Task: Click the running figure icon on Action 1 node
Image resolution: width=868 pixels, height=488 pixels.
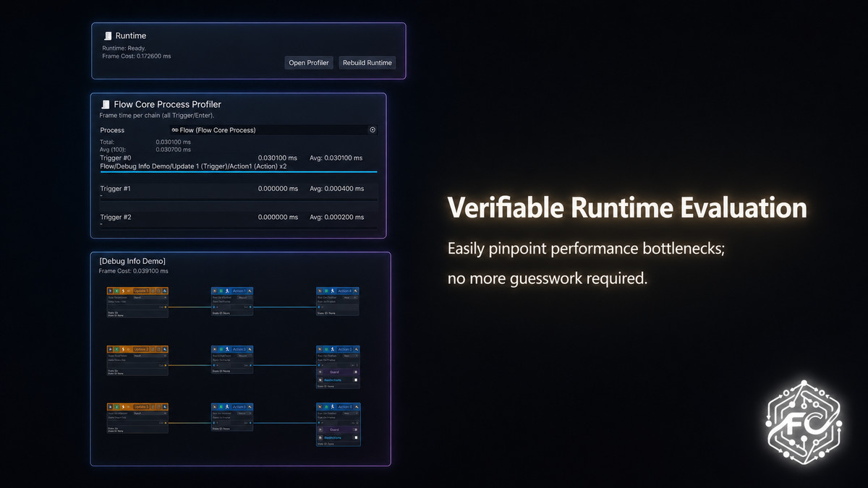Action: click(x=228, y=291)
